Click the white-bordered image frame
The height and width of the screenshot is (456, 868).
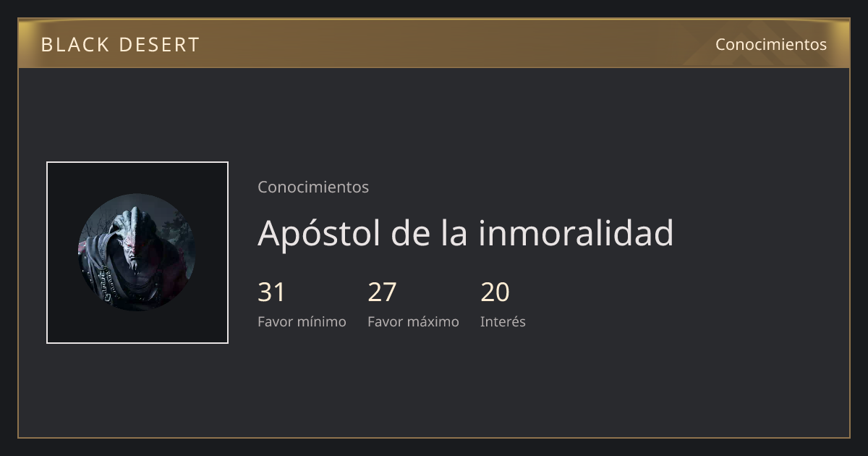[137, 253]
